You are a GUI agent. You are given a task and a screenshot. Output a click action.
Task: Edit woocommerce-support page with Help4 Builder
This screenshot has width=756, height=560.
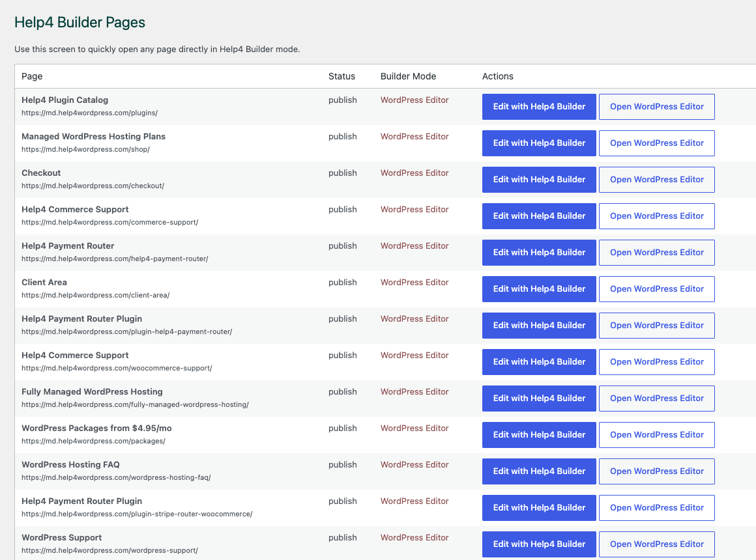pos(539,362)
